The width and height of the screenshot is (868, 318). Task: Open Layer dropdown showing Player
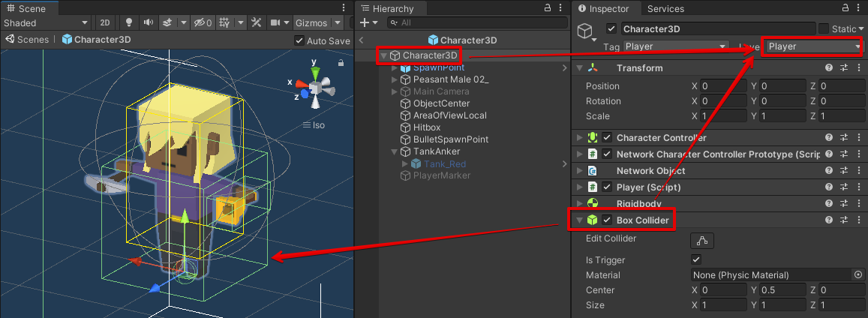[814, 46]
